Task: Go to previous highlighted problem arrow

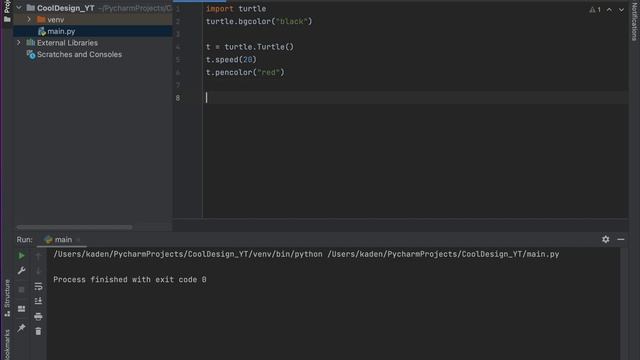Action: click(609, 9)
